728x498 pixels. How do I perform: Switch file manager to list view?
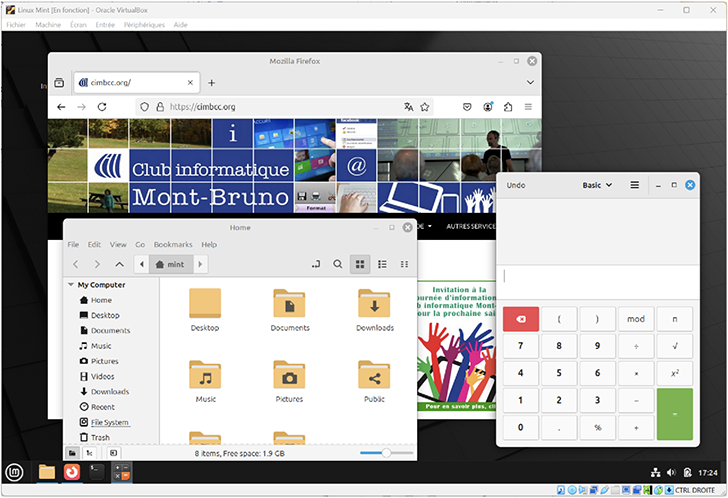click(x=382, y=264)
